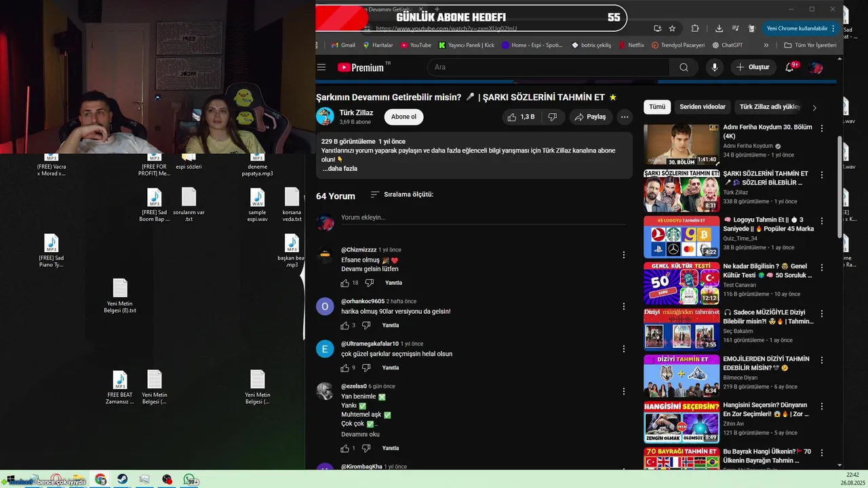Like the video with 1,3 B likes
Screen dimensions: 868x488
click(521, 117)
